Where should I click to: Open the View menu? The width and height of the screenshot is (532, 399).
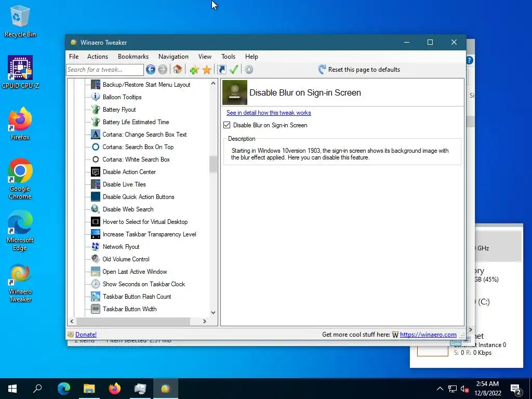point(205,57)
